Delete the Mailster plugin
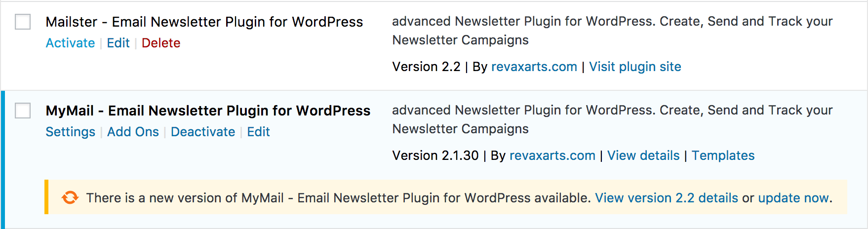This screenshot has width=868, height=229. click(x=161, y=43)
